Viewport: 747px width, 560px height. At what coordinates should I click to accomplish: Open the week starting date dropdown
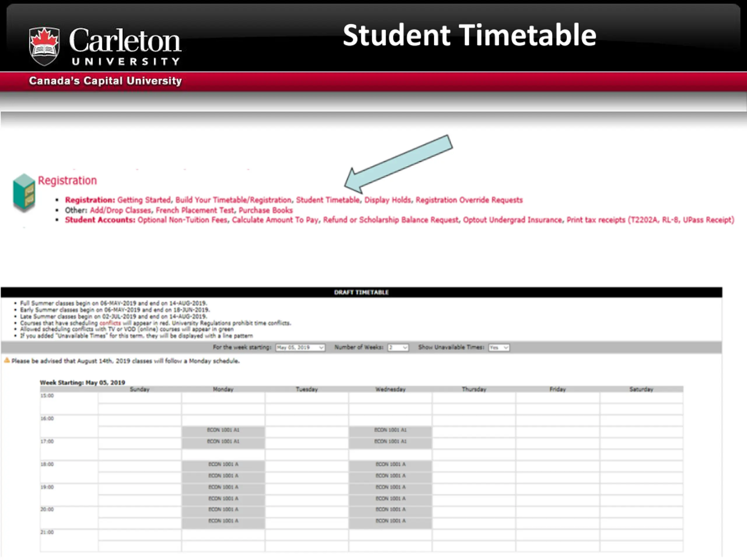point(300,347)
